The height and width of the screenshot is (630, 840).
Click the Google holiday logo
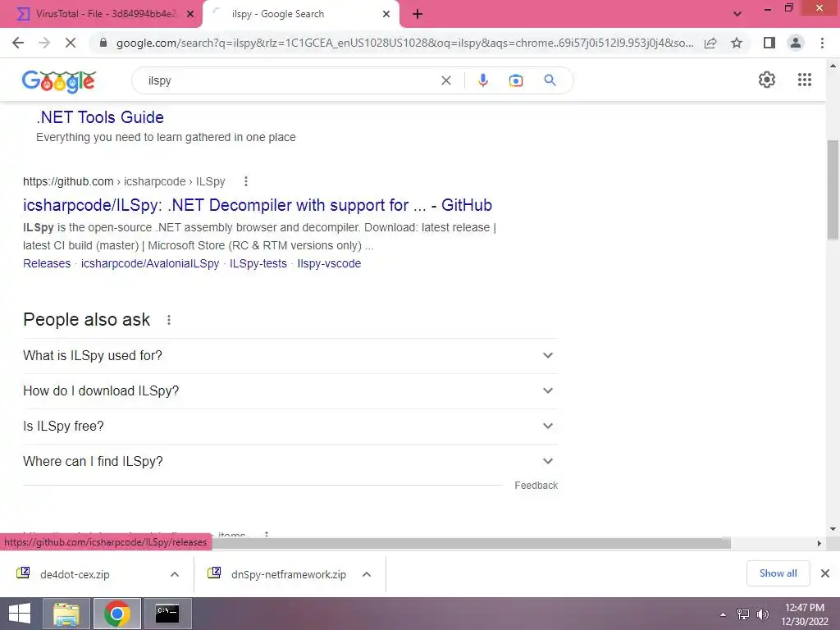(x=59, y=81)
